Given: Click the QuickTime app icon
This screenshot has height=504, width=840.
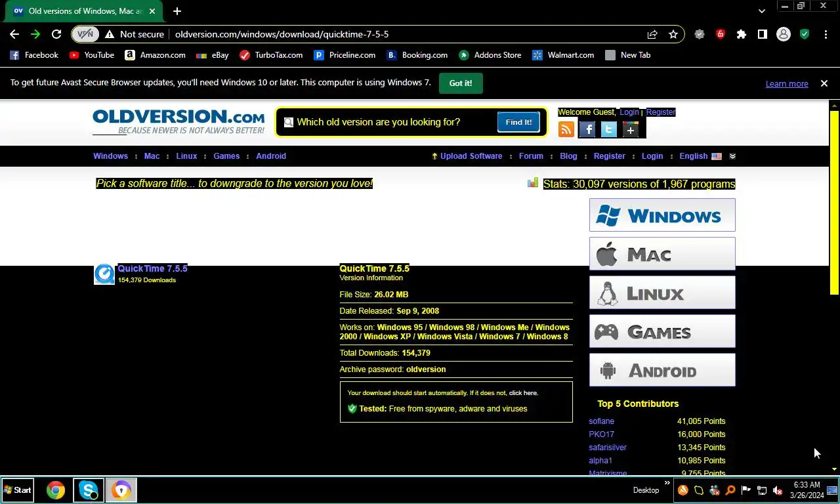Looking at the screenshot, I should point(104,274).
